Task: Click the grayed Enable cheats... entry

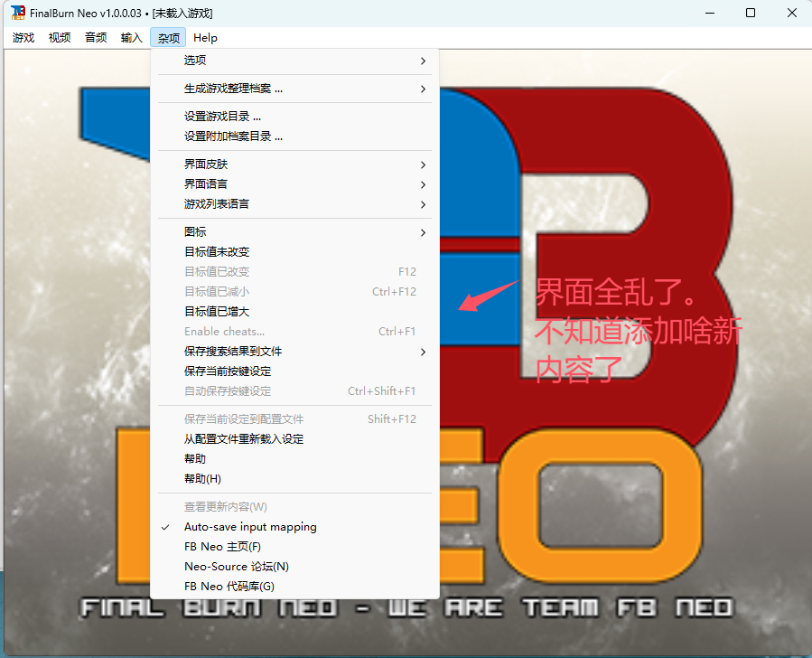Action: 294,332
